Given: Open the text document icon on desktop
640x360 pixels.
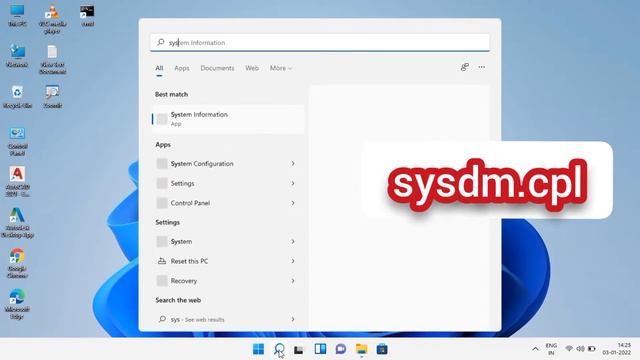Looking at the screenshot, I should pyautogui.click(x=52, y=60).
